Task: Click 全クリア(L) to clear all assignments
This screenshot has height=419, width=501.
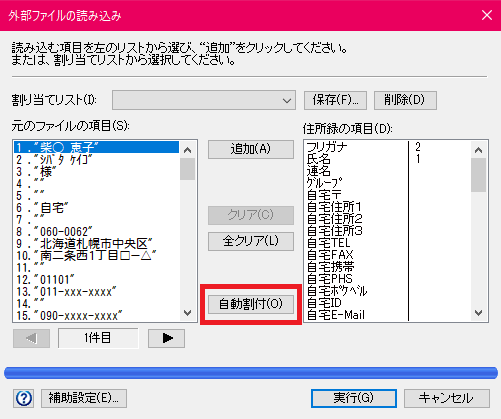Action: click(x=251, y=241)
